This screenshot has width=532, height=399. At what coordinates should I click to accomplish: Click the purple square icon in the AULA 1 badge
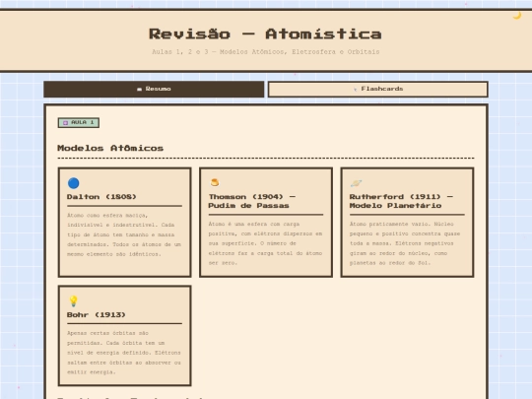pos(65,123)
